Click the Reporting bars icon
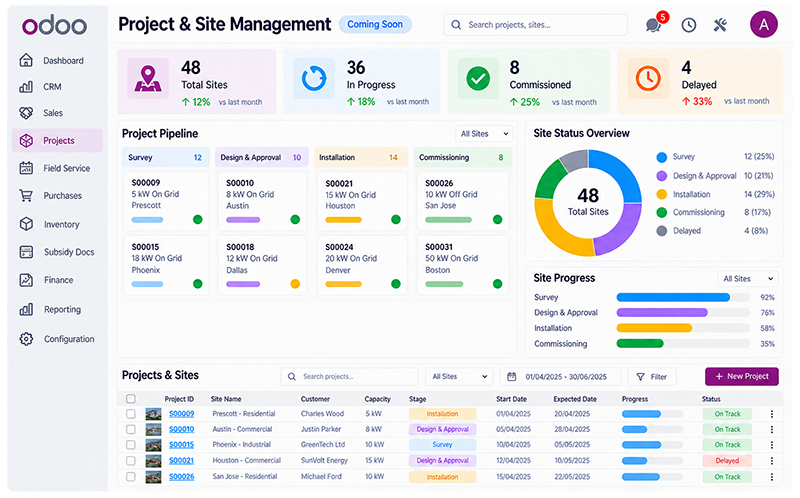This screenshot has height=498, width=800. [26, 309]
